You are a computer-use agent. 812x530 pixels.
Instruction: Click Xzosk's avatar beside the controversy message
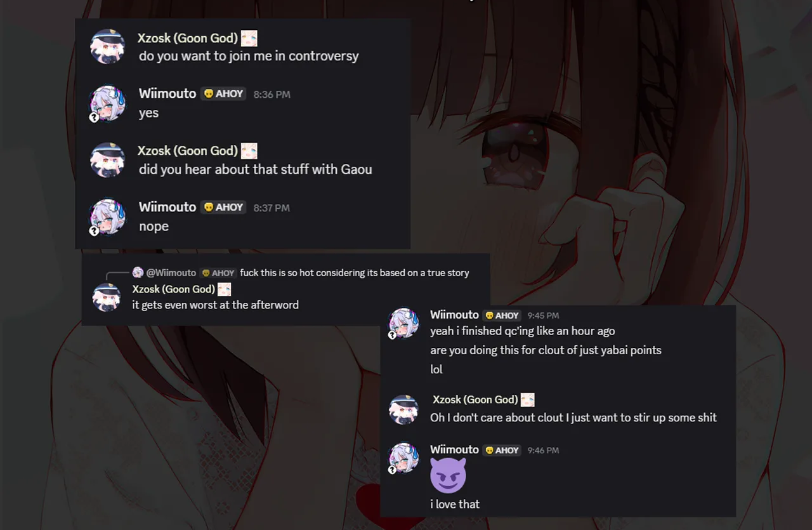point(107,46)
